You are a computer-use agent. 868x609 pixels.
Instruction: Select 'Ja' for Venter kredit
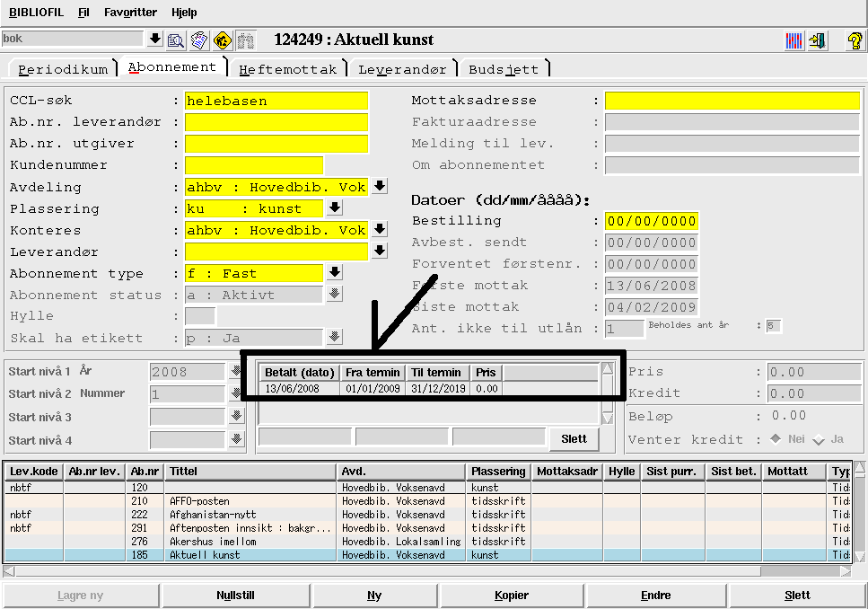coord(818,439)
